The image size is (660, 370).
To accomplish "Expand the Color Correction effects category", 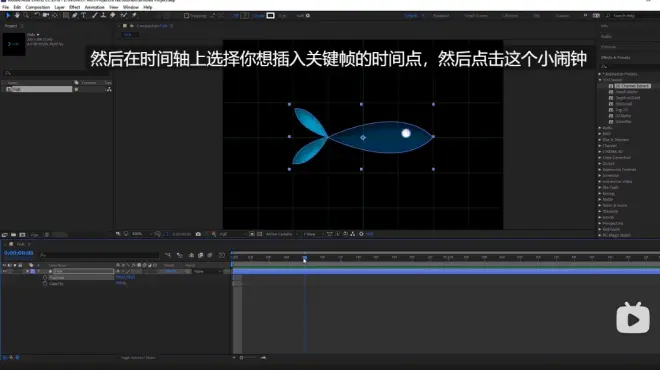I will [x=600, y=158].
